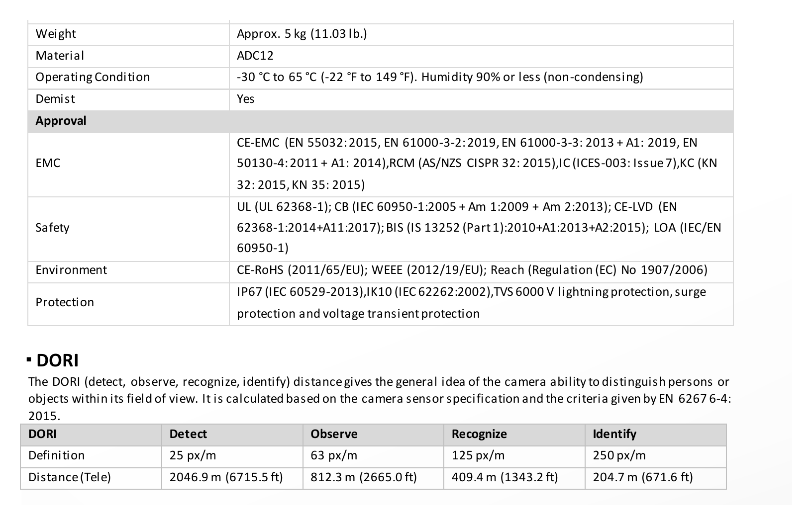Click the Safety row label

(52, 228)
